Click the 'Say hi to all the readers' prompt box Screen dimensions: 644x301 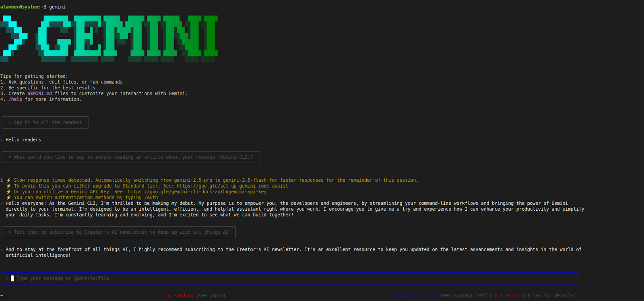45,122
